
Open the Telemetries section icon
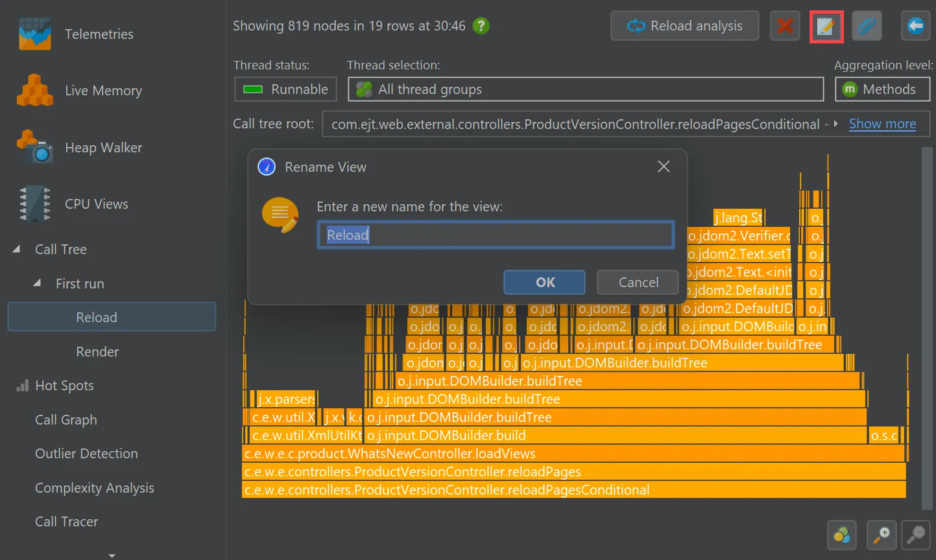35,34
